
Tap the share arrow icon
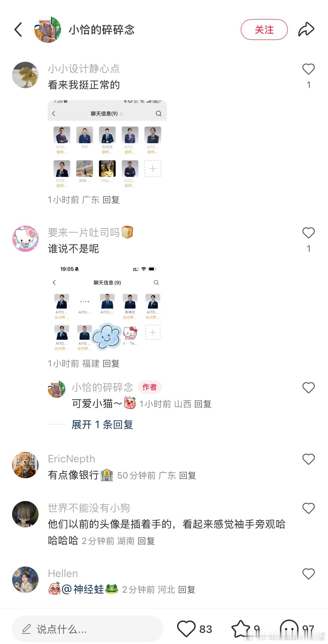tap(306, 30)
